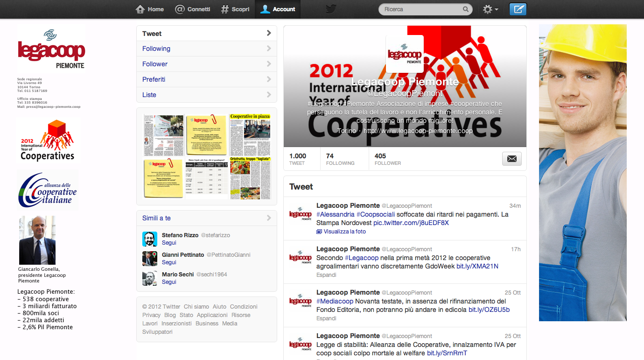View the 74 Following count
This screenshot has height=360, width=644.
point(340,159)
